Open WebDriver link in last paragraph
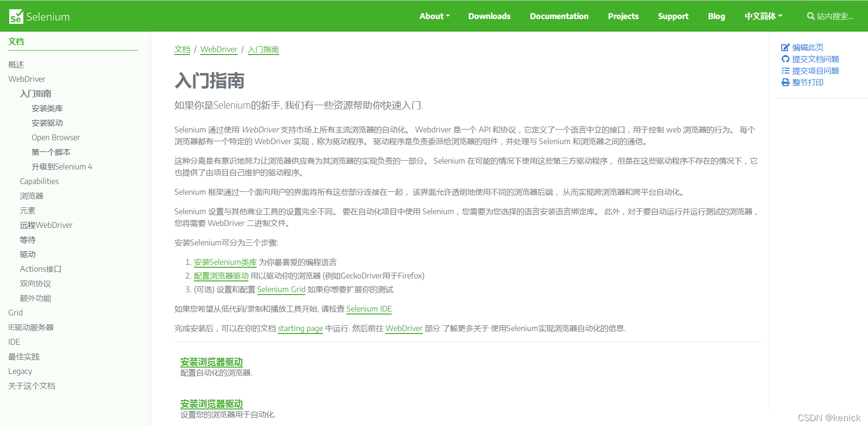 tap(404, 328)
